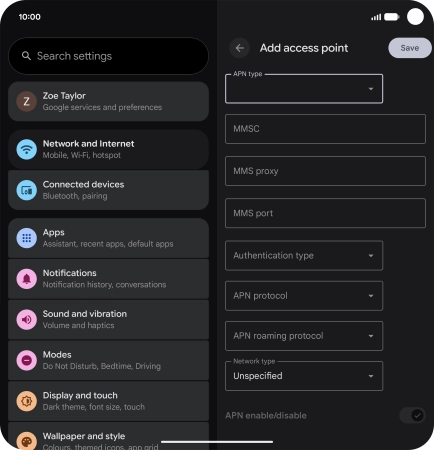The image size is (434, 450).
Task: Toggle the APN enable/disable switch
Action: point(412,415)
